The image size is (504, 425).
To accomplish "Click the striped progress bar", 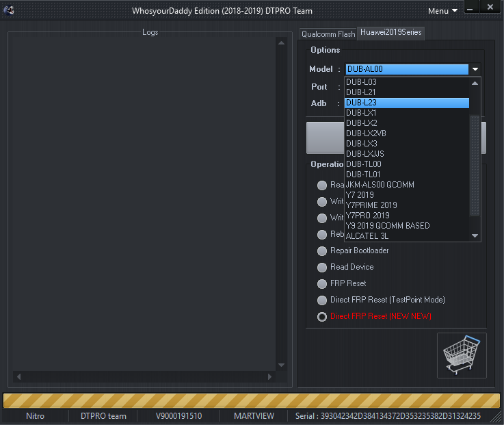I will pos(252,401).
